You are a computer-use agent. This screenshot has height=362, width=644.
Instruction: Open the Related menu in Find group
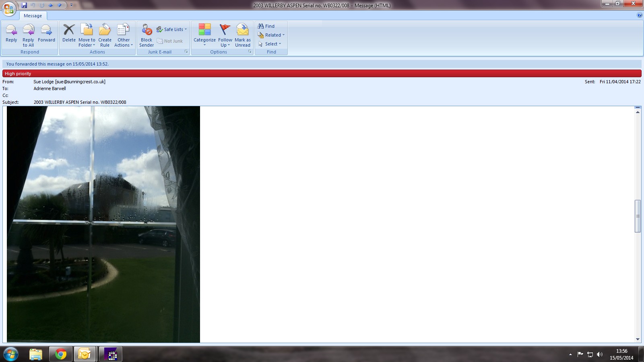pos(272,35)
